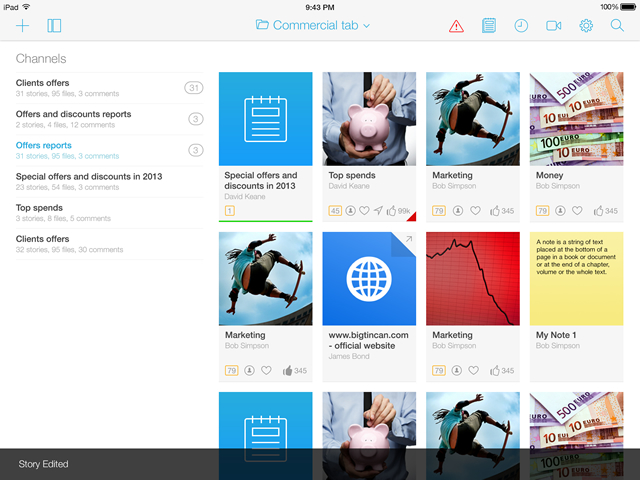The height and width of the screenshot is (480, 640).
Task: Click the author icon on Top spends card
Action: (x=350, y=211)
